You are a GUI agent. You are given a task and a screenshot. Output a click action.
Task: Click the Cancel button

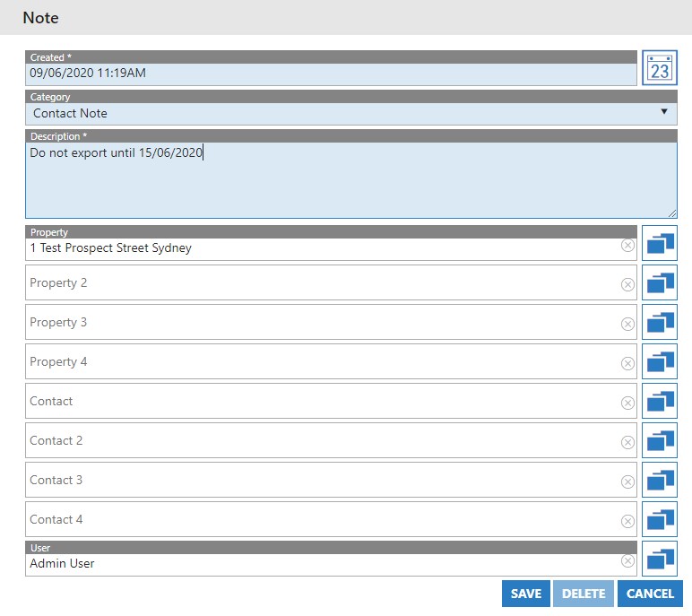coord(650,594)
